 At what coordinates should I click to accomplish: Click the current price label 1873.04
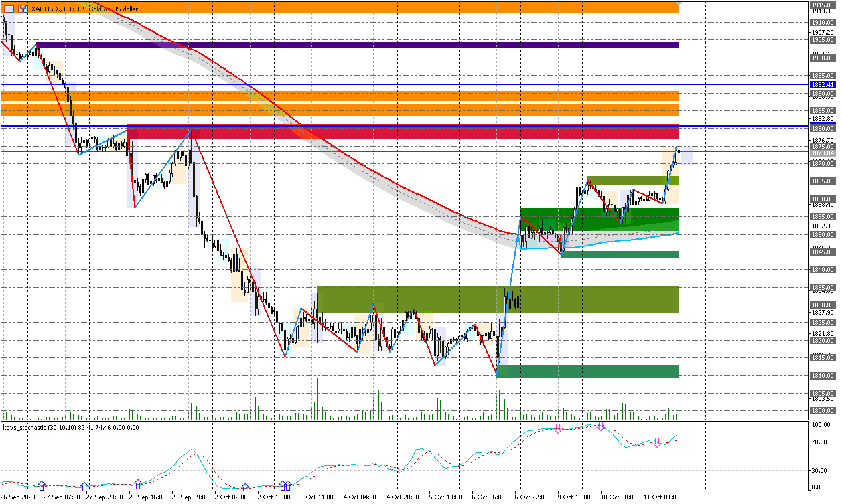click(822, 153)
